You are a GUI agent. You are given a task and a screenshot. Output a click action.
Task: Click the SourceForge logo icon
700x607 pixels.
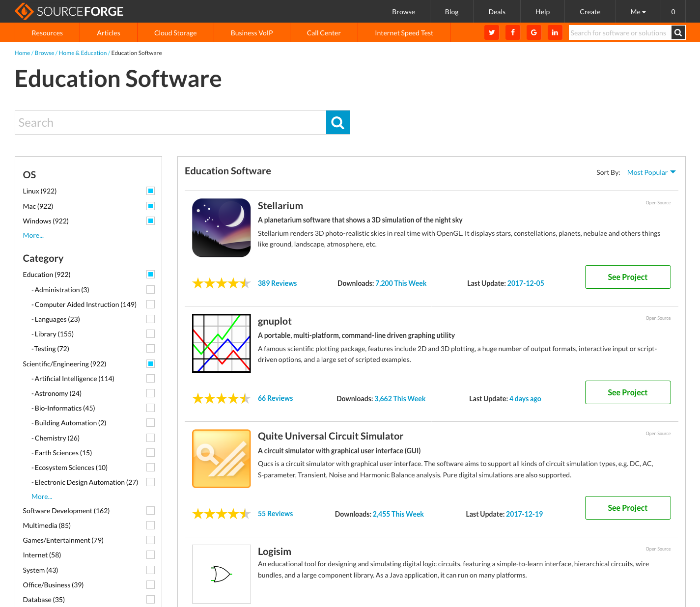point(24,11)
